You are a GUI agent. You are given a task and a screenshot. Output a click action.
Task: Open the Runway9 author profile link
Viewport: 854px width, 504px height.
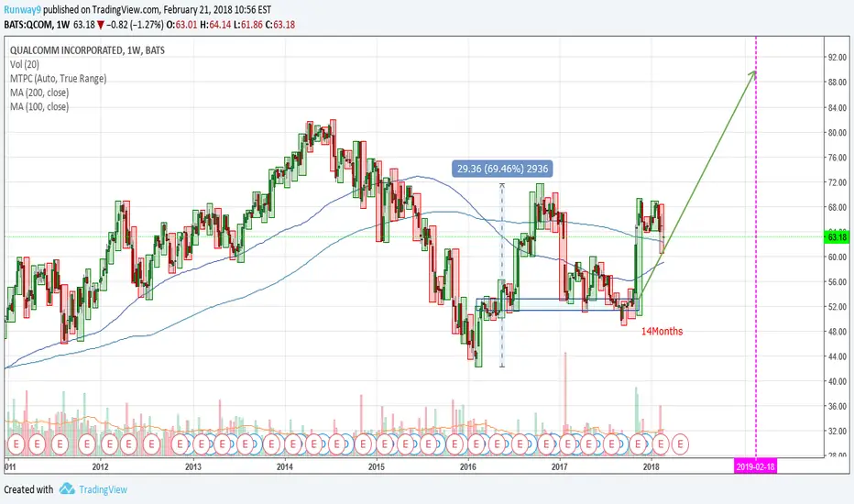coord(22,10)
